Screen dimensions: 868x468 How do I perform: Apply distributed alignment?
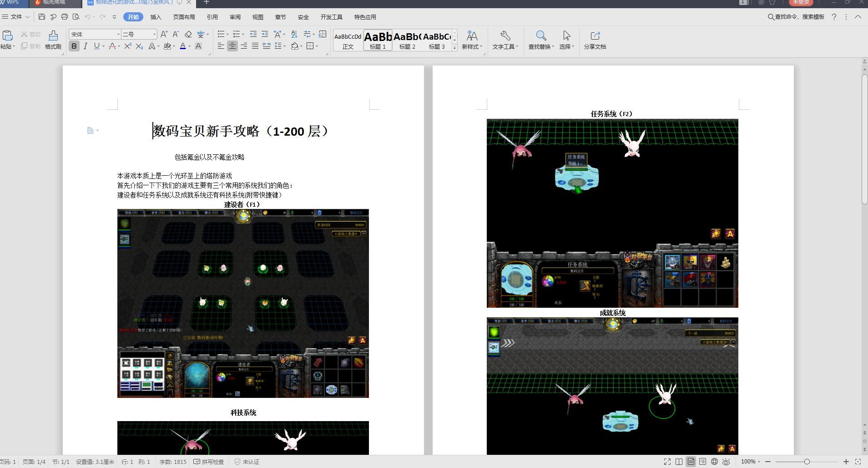(x=267, y=46)
